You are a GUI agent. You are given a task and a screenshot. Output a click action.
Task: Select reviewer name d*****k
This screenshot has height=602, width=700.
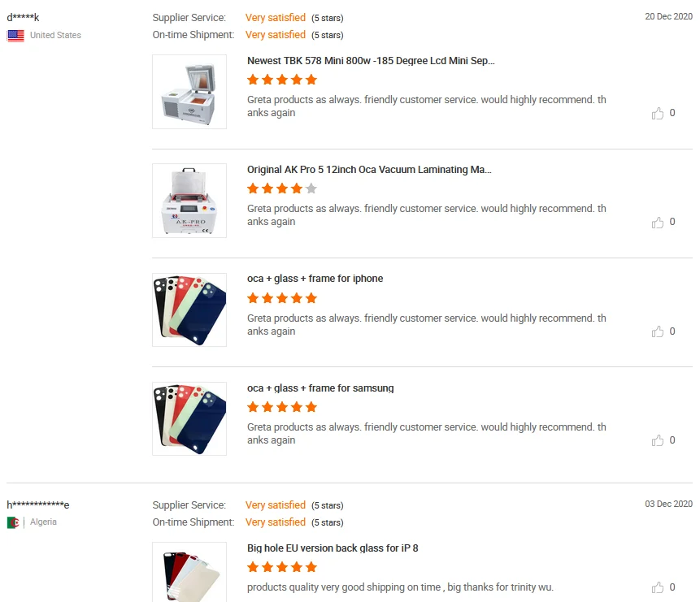click(x=24, y=18)
